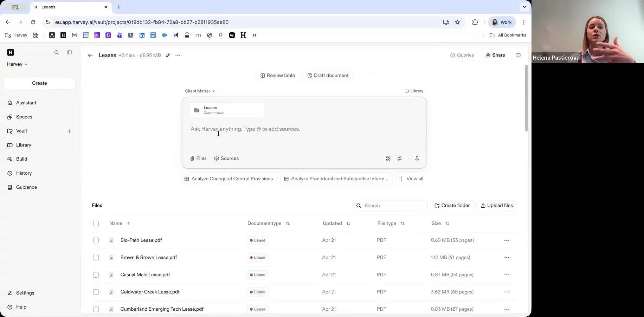Click the prompt improve icon in chat box

(388, 158)
